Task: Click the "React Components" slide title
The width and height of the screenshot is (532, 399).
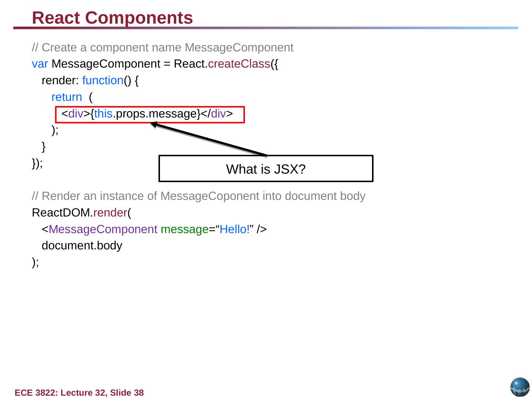Action: tap(112, 18)
